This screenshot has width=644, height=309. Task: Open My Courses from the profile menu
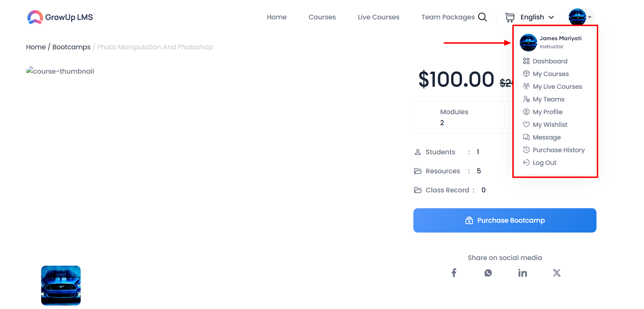551,74
